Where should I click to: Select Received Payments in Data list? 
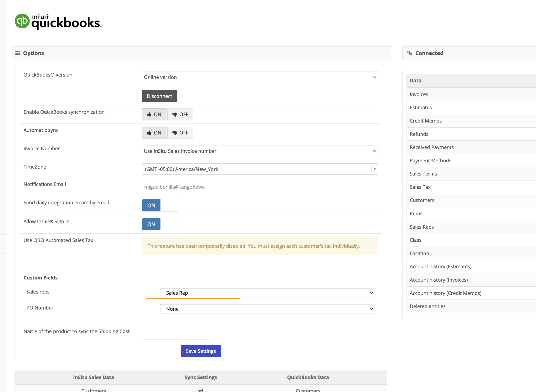(x=431, y=147)
